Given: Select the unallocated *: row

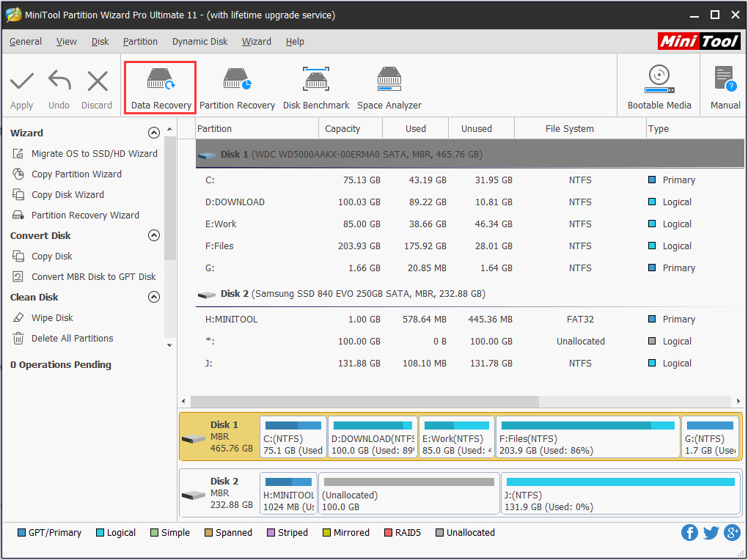Looking at the screenshot, I should click(x=470, y=341).
